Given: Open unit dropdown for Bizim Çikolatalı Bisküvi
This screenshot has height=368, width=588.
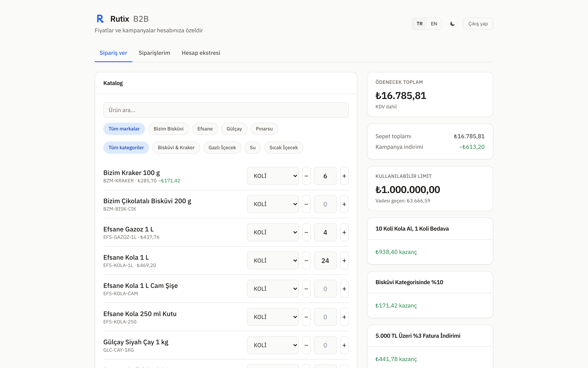Looking at the screenshot, I should tap(273, 204).
